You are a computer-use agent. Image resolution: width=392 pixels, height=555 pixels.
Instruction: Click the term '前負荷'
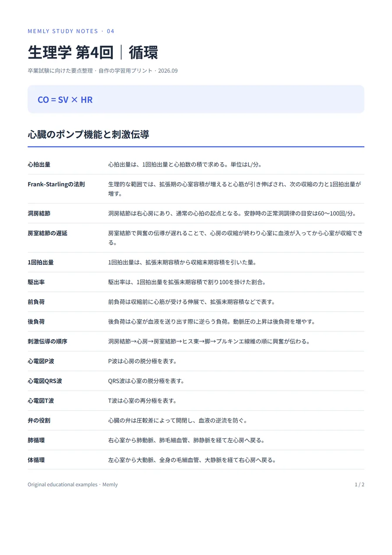tap(36, 302)
